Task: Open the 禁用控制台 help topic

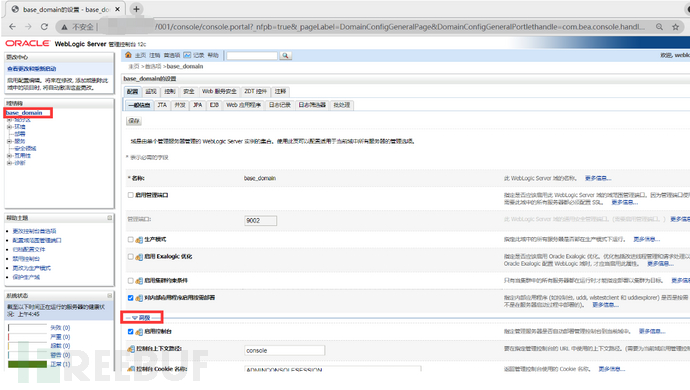Action: pos(26,259)
